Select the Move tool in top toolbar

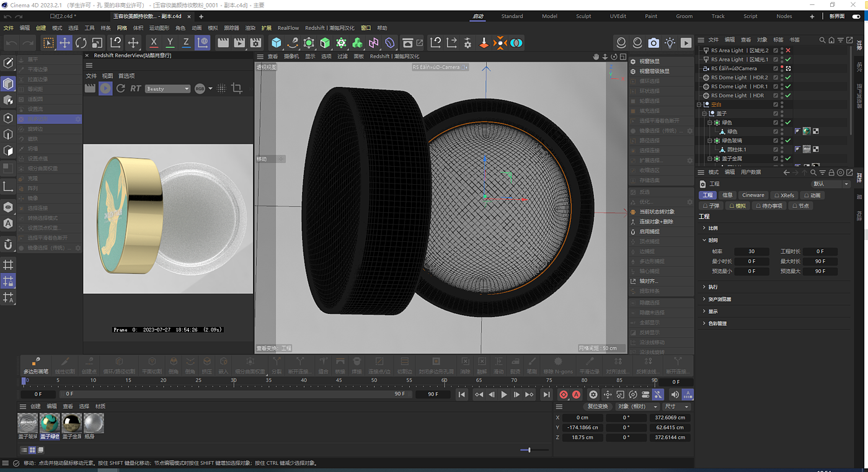(64, 43)
